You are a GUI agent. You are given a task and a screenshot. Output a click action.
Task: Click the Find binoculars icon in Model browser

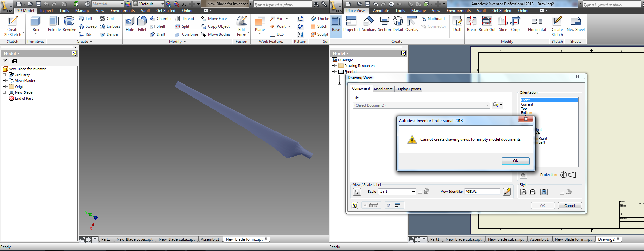coord(15,60)
